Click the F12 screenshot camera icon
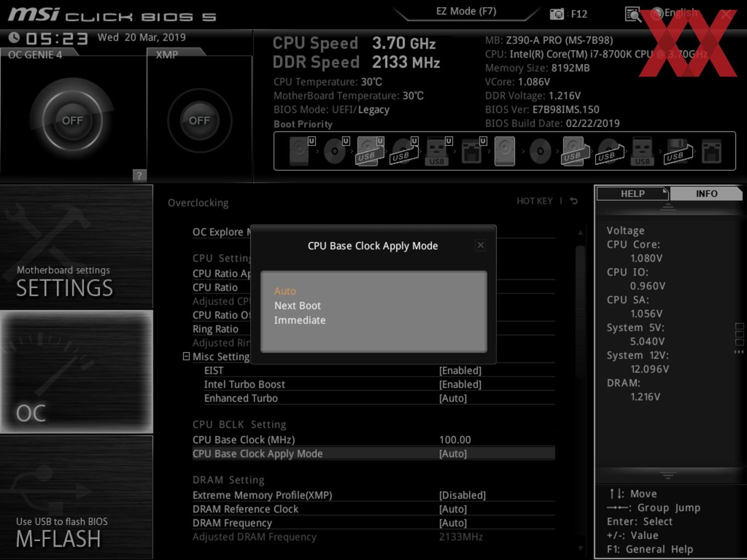747x560 pixels. click(557, 14)
